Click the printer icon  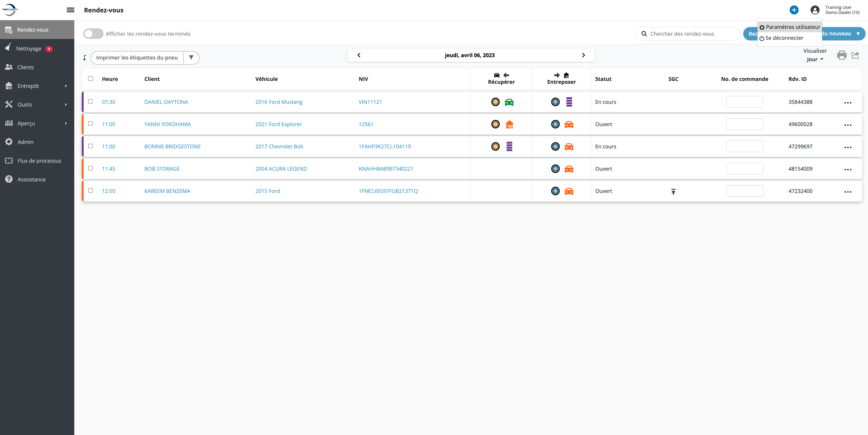[x=841, y=55]
